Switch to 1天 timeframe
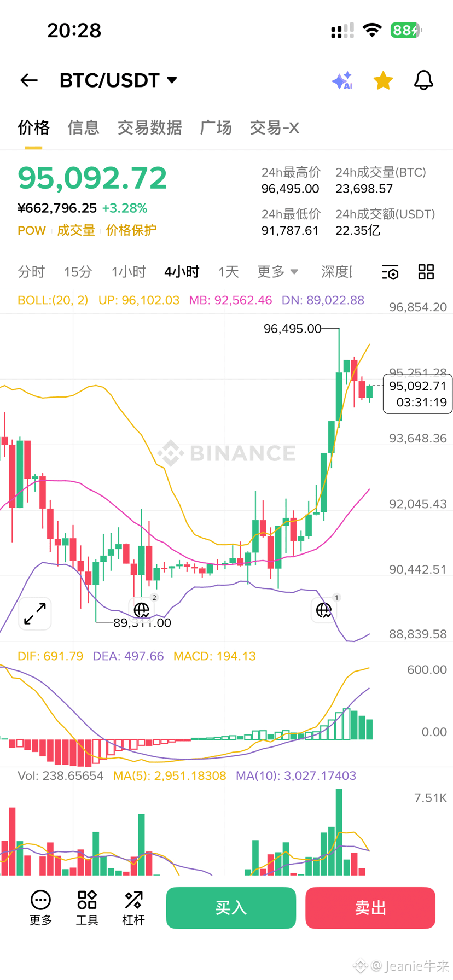 pos(228,272)
